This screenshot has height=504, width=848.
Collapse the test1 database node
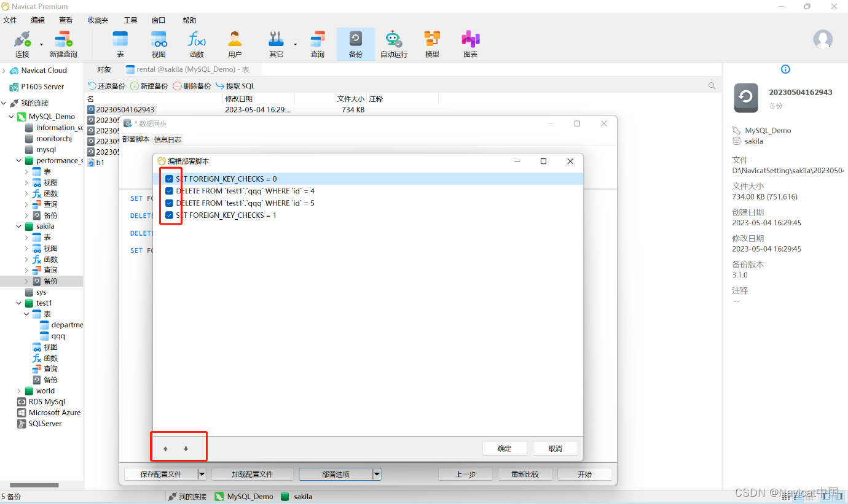(x=19, y=303)
